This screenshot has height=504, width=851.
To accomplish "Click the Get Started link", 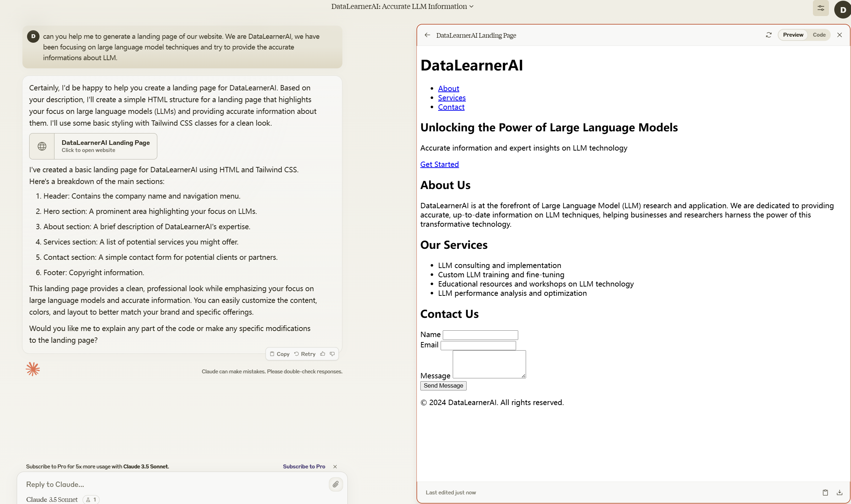I will click(440, 164).
